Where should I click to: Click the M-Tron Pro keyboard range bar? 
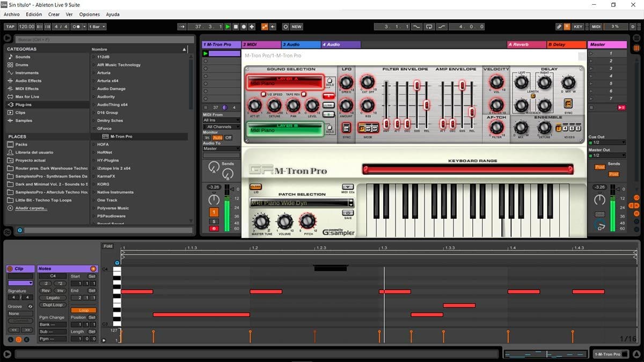pyautogui.click(x=468, y=169)
